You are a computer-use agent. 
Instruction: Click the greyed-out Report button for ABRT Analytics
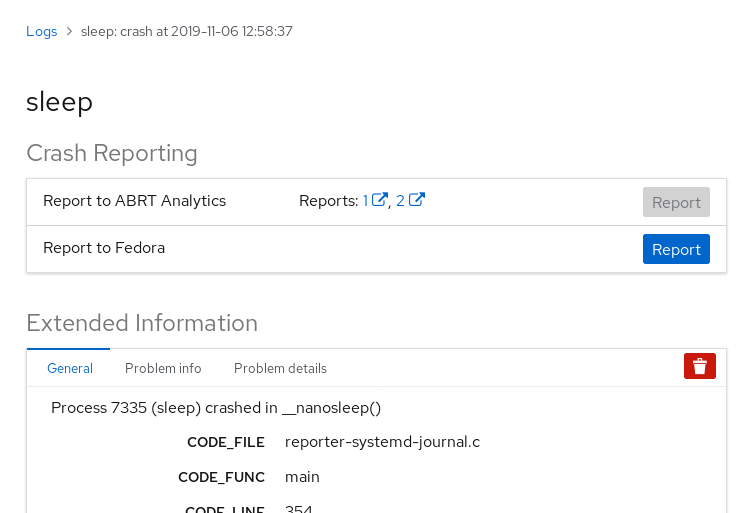click(x=676, y=202)
